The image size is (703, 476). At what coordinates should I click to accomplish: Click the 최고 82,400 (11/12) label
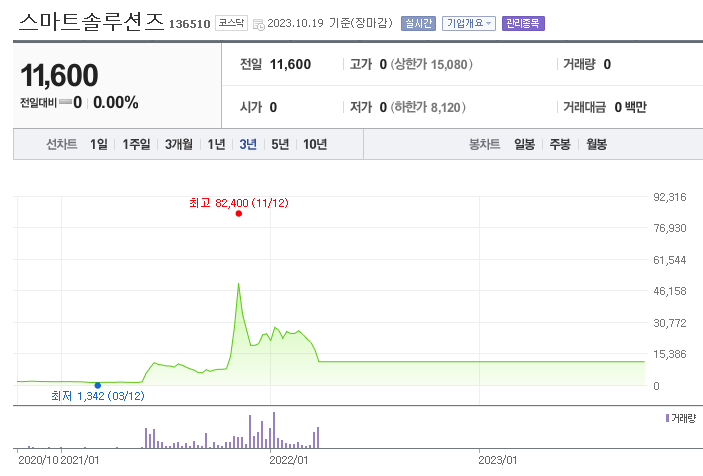[239, 203]
